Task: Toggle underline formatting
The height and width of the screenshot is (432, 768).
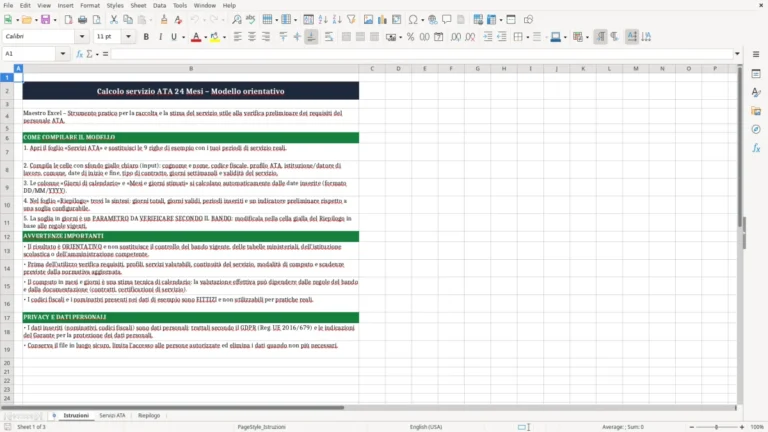Action: (173, 37)
